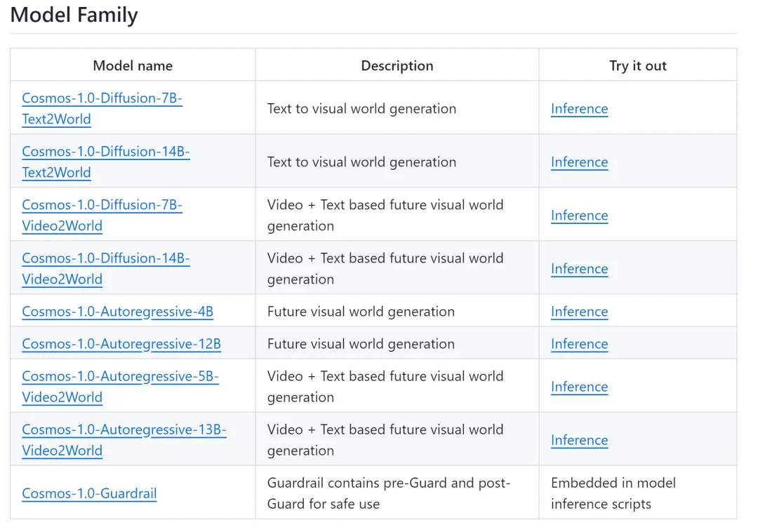Click Inference for the Diffusion-14B-Text2World row
758x532 pixels.
tap(579, 162)
